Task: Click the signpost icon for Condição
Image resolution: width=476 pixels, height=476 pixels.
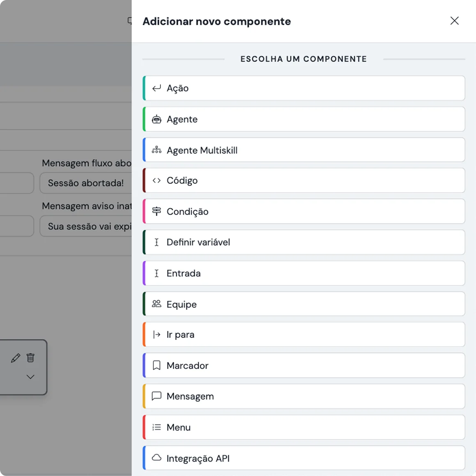Action: point(156,211)
